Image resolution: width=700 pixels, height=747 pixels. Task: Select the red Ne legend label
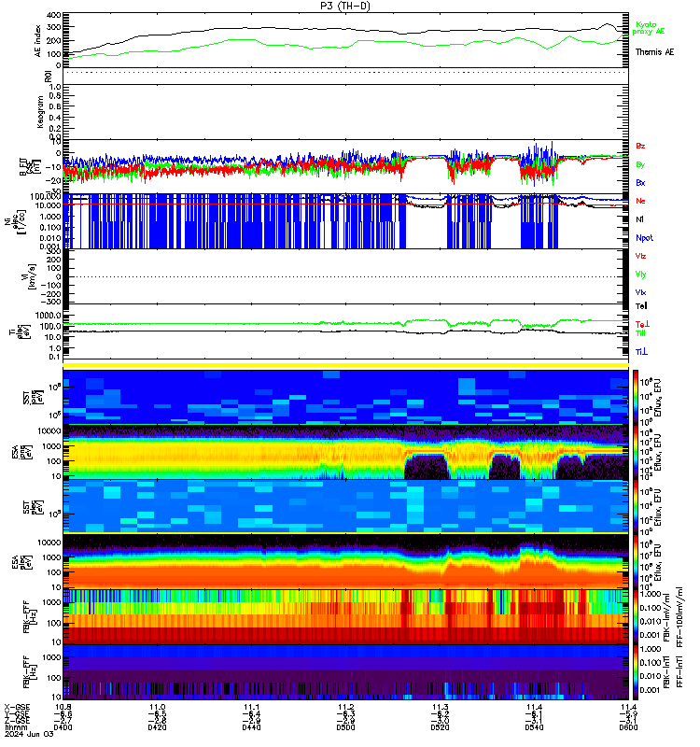(x=640, y=201)
